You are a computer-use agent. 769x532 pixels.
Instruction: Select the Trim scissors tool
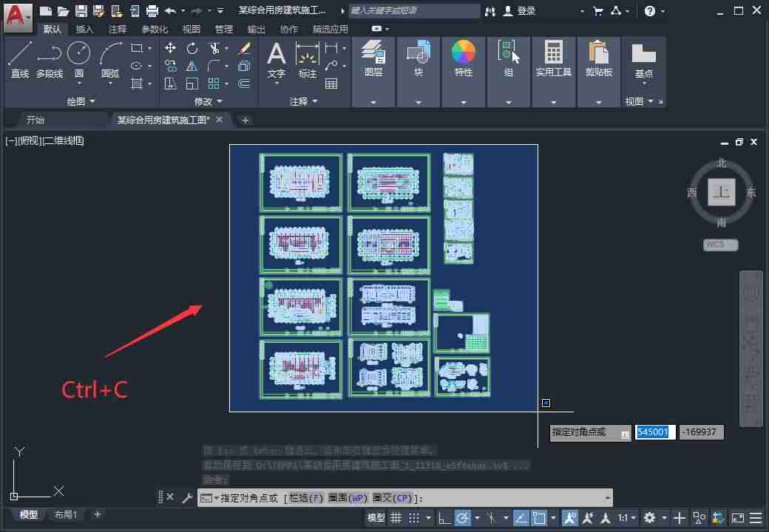coord(214,47)
